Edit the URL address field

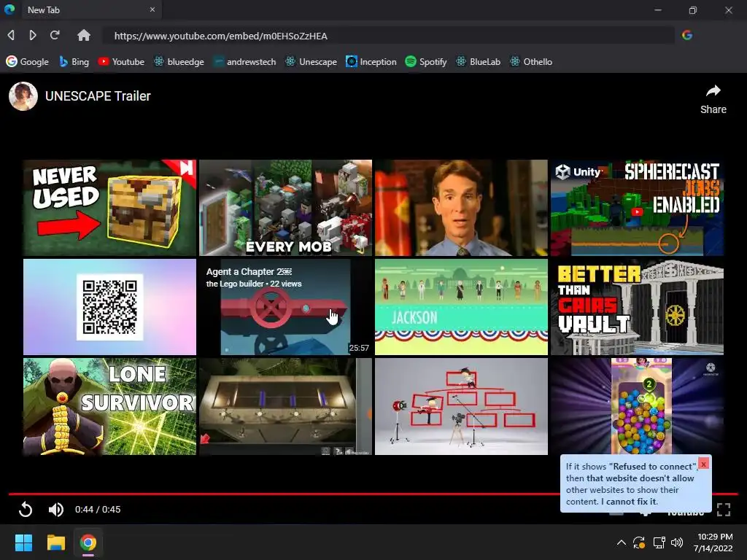click(x=388, y=36)
